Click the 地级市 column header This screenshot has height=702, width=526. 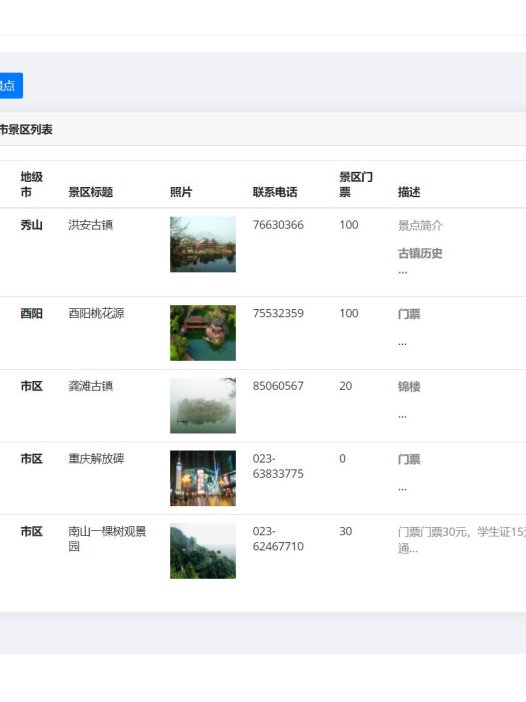(x=31, y=184)
